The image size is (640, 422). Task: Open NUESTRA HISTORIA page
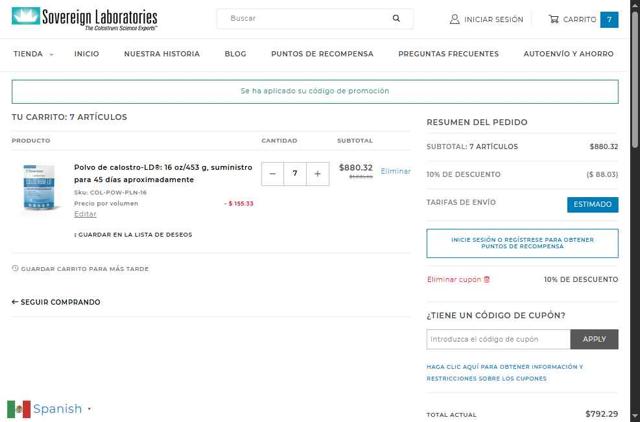point(162,54)
